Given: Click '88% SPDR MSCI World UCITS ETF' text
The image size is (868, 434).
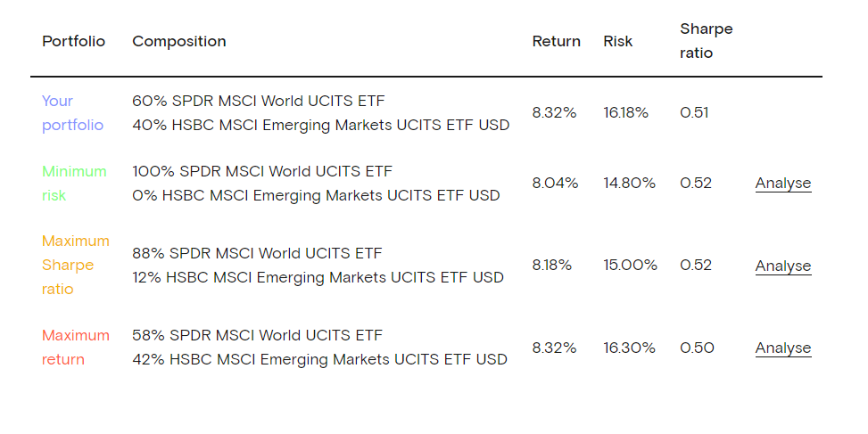Looking at the screenshot, I should [x=258, y=253].
